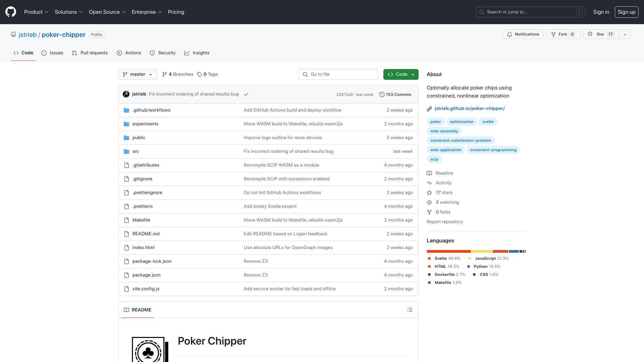644x362 pixels.
Task: Click the star icon in Star button
Action: point(590,34)
